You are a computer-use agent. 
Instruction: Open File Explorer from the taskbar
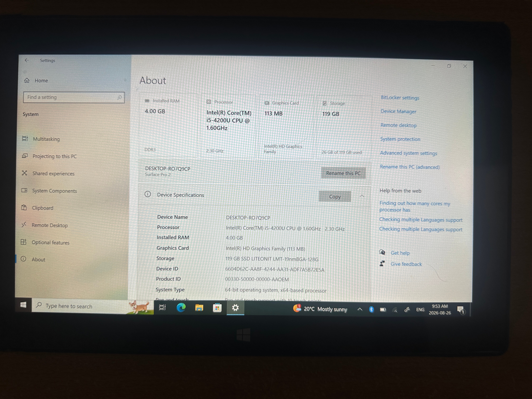point(199,308)
